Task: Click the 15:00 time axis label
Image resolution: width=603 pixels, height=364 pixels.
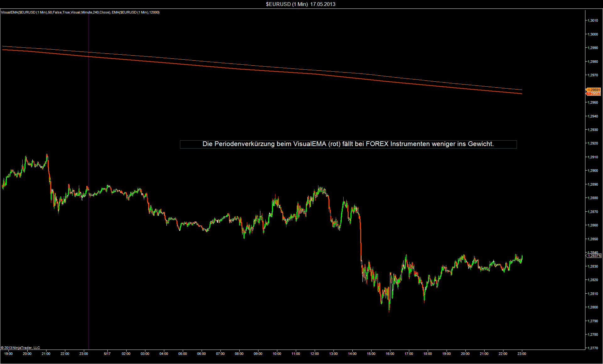Action: coord(371,354)
